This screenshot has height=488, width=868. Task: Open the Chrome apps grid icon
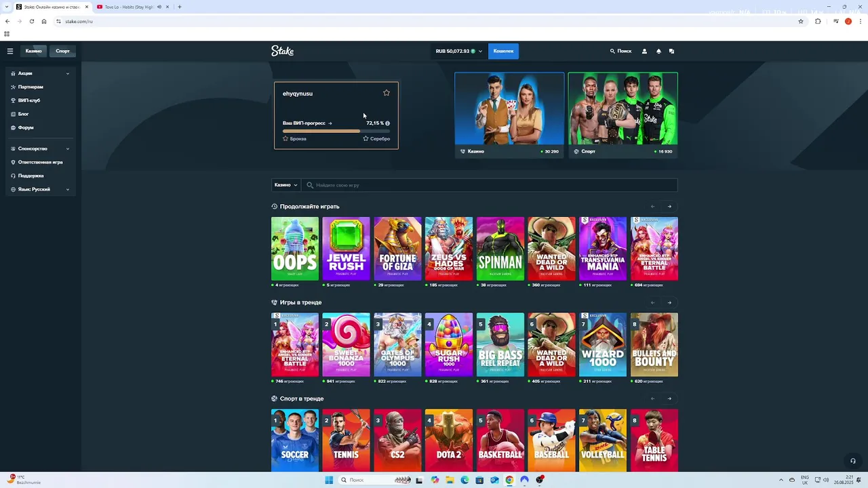click(x=7, y=34)
